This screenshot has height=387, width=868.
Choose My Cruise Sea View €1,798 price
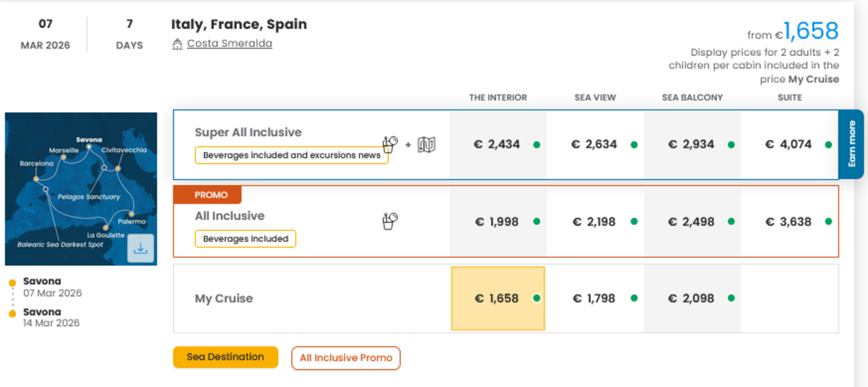pyautogui.click(x=595, y=298)
